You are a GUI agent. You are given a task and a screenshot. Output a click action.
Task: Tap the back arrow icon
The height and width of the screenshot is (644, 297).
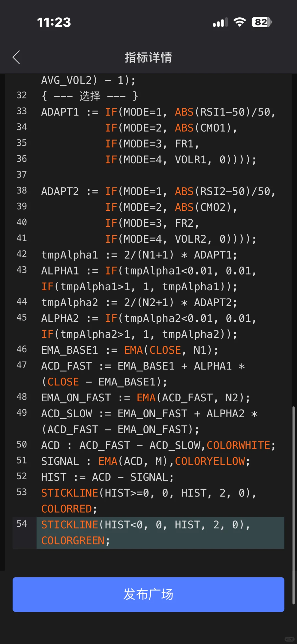click(x=16, y=57)
